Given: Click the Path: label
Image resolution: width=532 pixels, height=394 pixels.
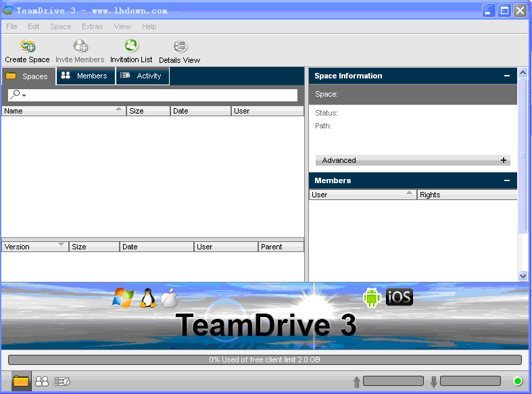Looking at the screenshot, I should pyautogui.click(x=323, y=126).
